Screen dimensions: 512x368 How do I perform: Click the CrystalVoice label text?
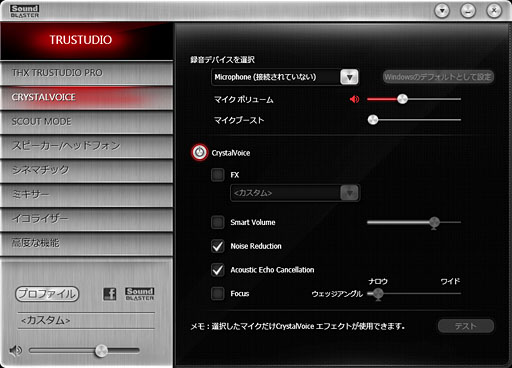coord(231,153)
